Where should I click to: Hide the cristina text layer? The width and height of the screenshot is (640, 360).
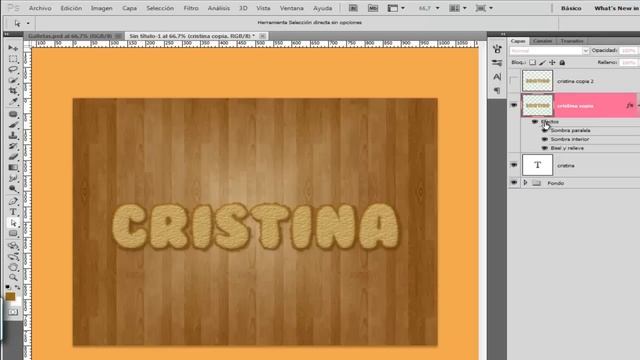[x=514, y=165]
